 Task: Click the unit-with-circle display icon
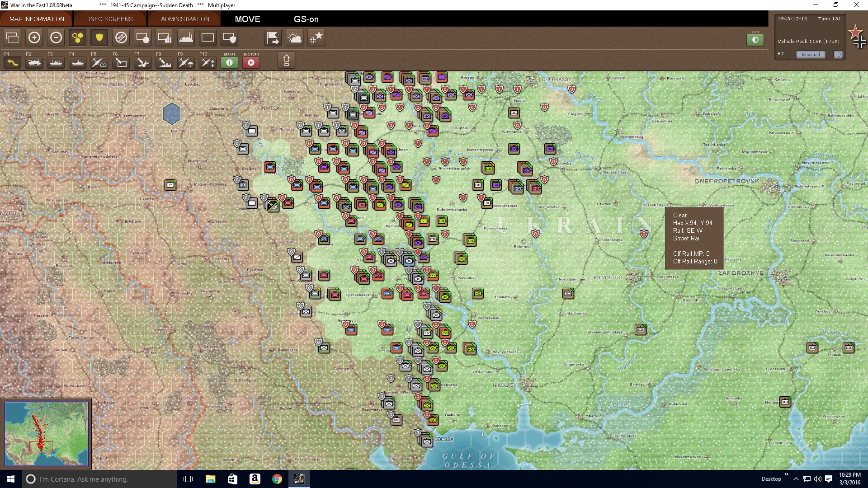tap(143, 38)
